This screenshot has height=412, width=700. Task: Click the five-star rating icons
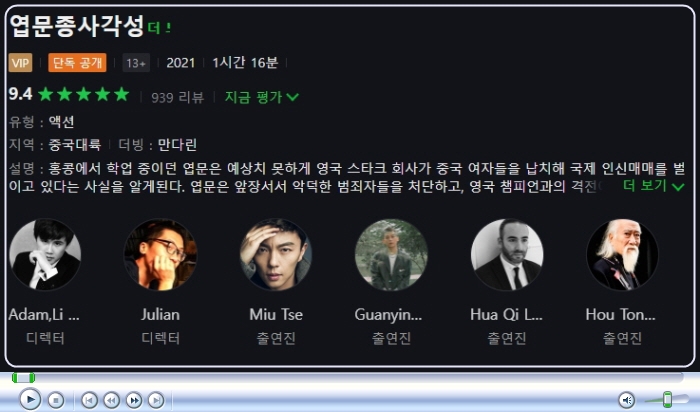coord(83,95)
